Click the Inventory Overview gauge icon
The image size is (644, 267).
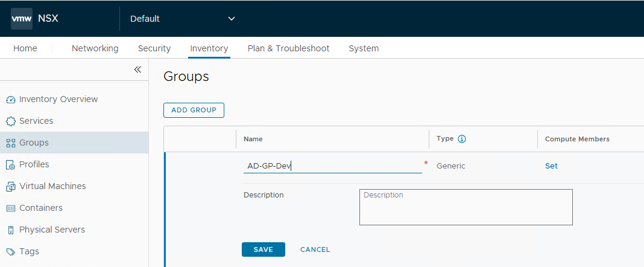10,100
